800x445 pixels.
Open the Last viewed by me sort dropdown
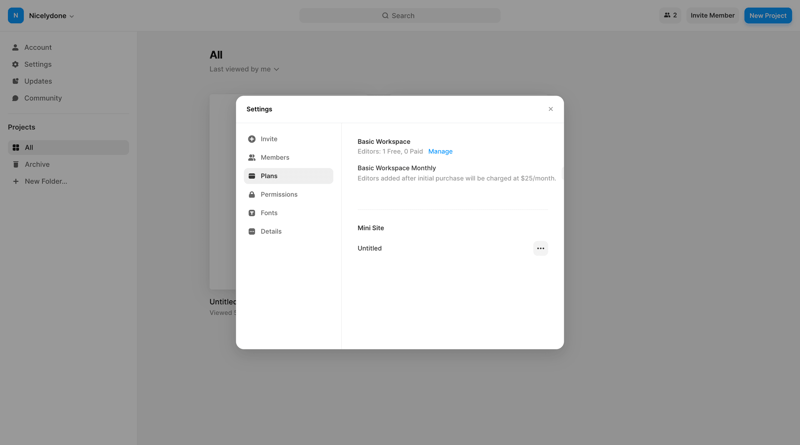(x=244, y=69)
